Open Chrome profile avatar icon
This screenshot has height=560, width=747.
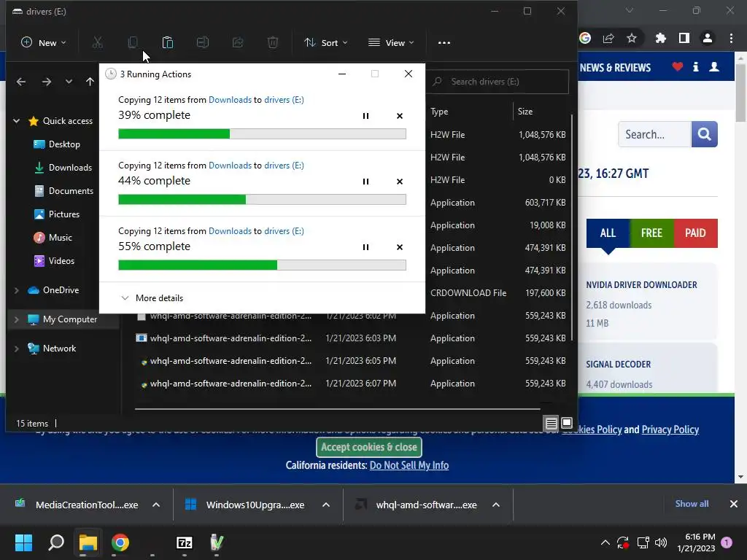[708, 38]
